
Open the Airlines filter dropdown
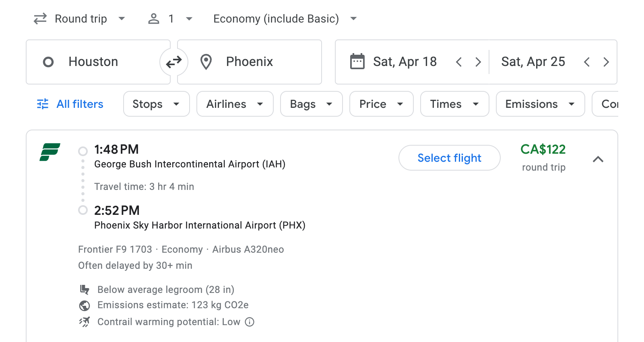[x=235, y=104]
